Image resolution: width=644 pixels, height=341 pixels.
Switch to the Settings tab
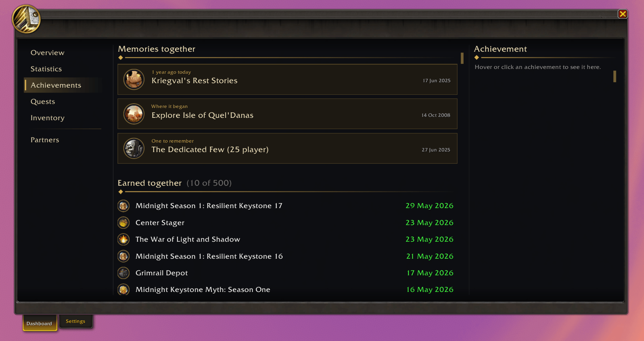point(76,321)
